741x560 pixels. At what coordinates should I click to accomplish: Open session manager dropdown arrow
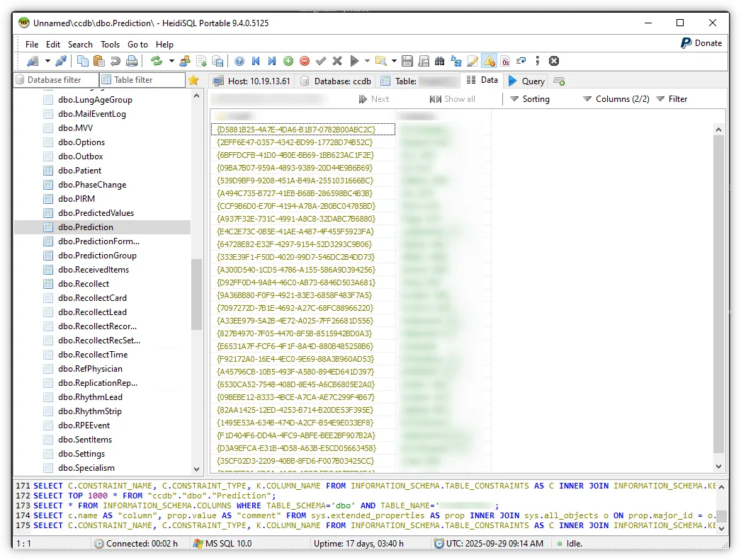click(x=47, y=61)
